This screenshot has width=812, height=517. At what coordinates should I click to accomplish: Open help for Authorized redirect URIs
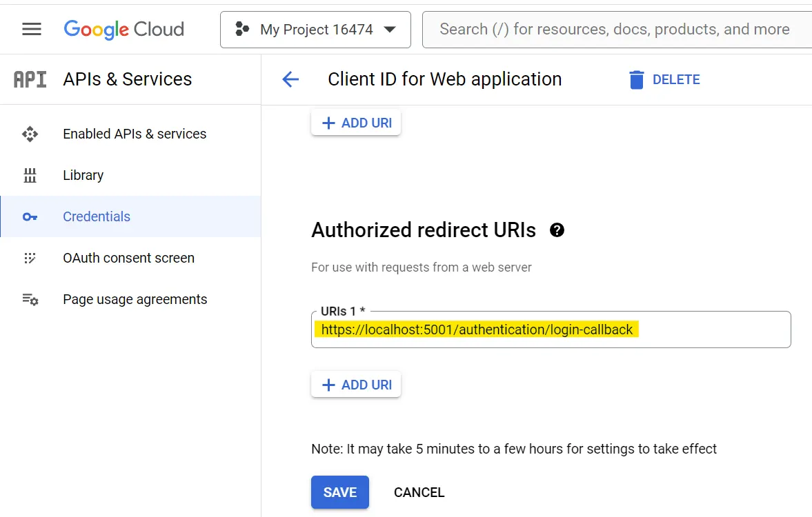(x=558, y=230)
